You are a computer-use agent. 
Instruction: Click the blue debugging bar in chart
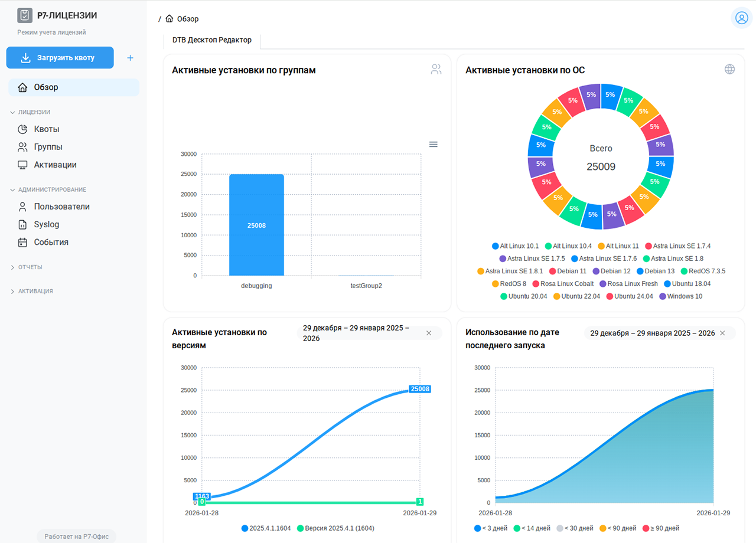pyautogui.click(x=256, y=225)
